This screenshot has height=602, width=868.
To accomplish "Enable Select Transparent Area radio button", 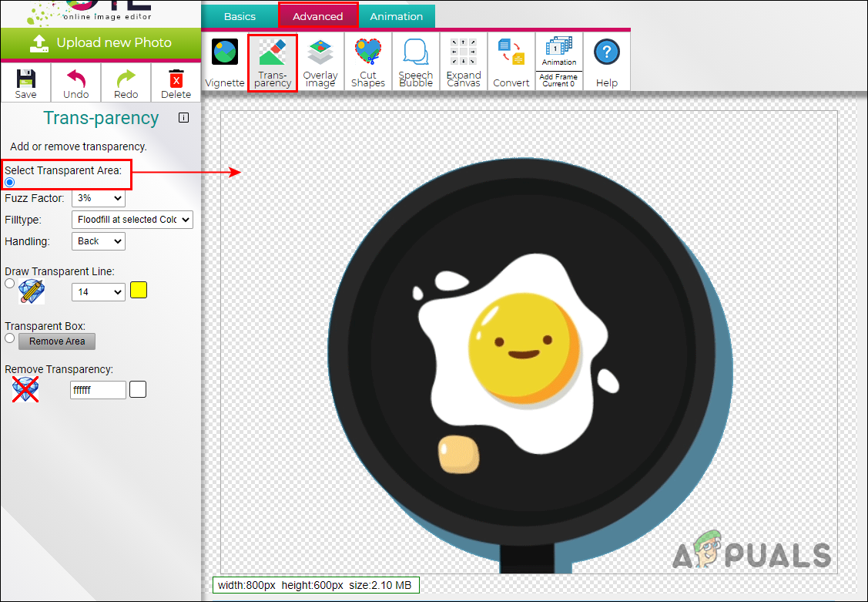I will [x=10, y=183].
